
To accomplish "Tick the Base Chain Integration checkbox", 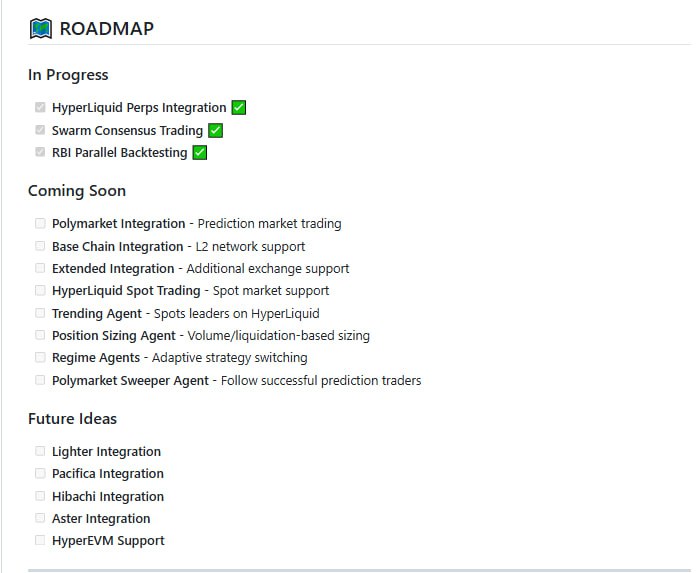I will (x=40, y=246).
